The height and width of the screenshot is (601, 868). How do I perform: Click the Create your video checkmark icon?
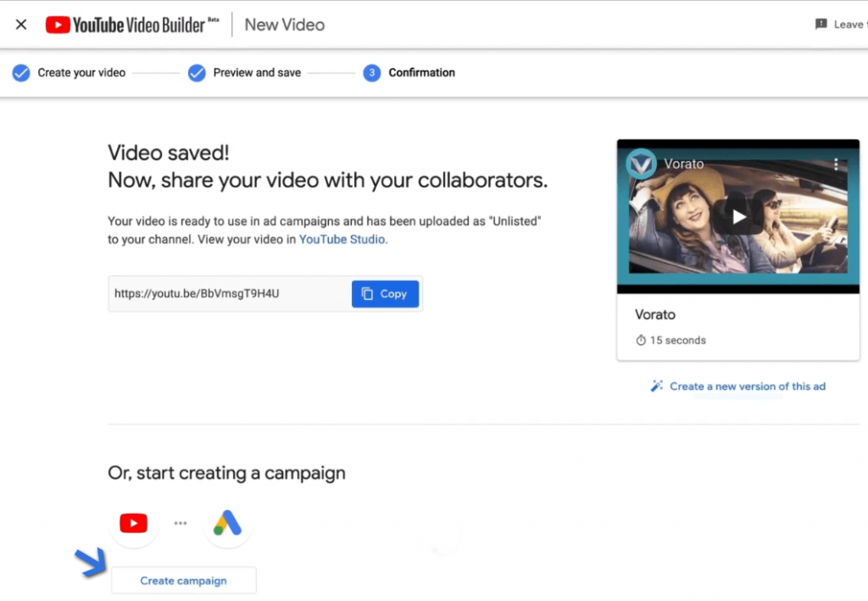pyautogui.click(x=21, y=73)
